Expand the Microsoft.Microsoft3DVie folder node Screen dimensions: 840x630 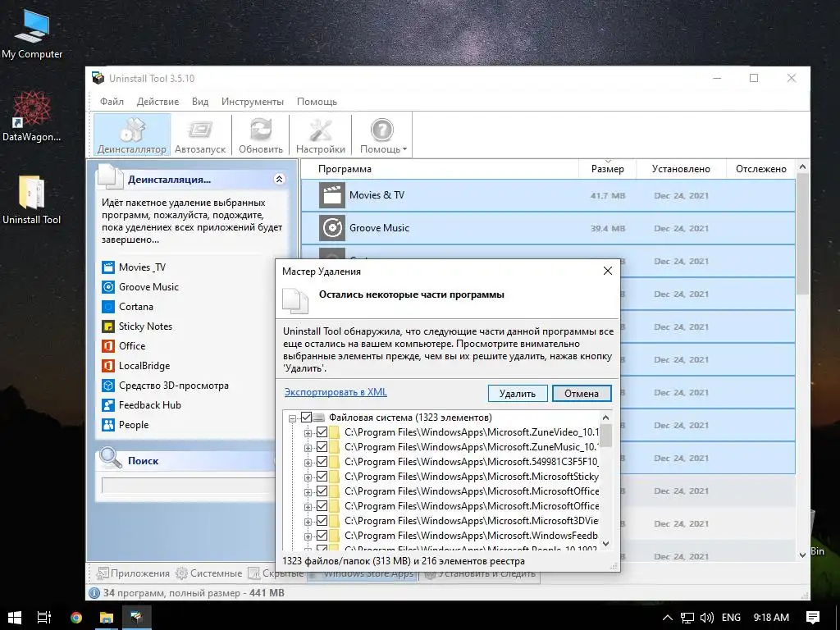pos(308,521)
